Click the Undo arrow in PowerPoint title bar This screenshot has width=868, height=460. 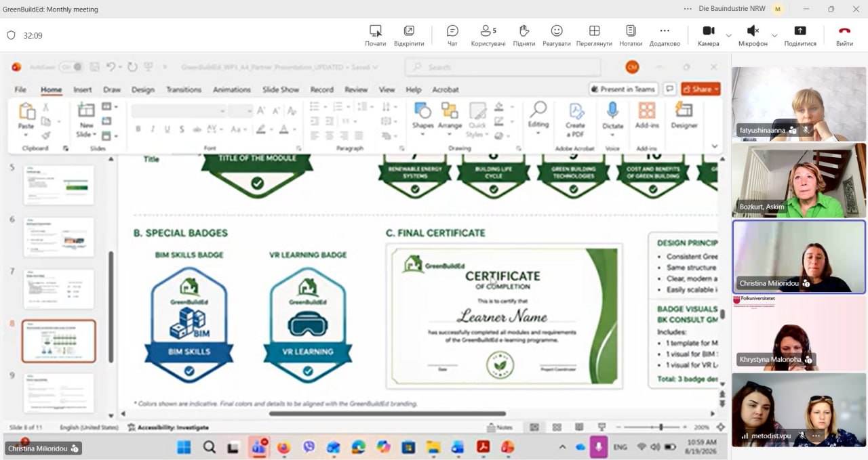pyautogui.click(x=111, y=67)
